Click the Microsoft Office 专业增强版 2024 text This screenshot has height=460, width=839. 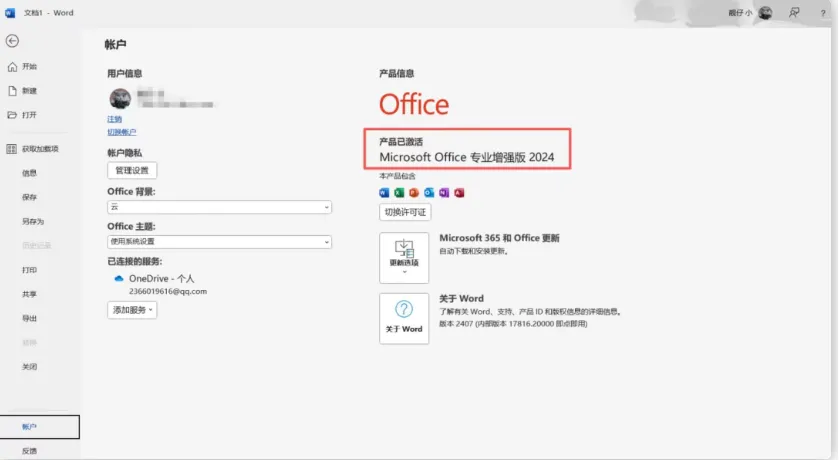point(467,157)
